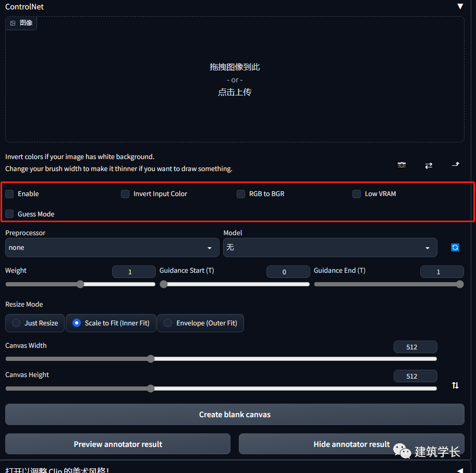The image size is (476, 473).
Task: Choose Envelope (Outer Fit) resize mode
Action: [200, 323]
